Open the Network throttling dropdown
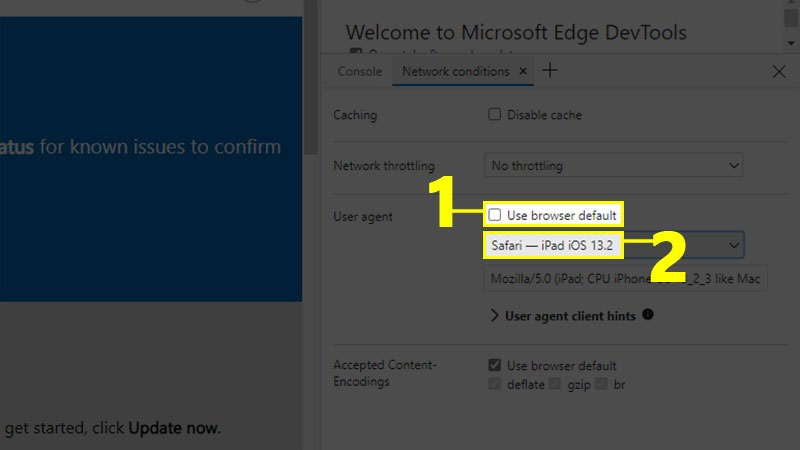 click(613, 165)
